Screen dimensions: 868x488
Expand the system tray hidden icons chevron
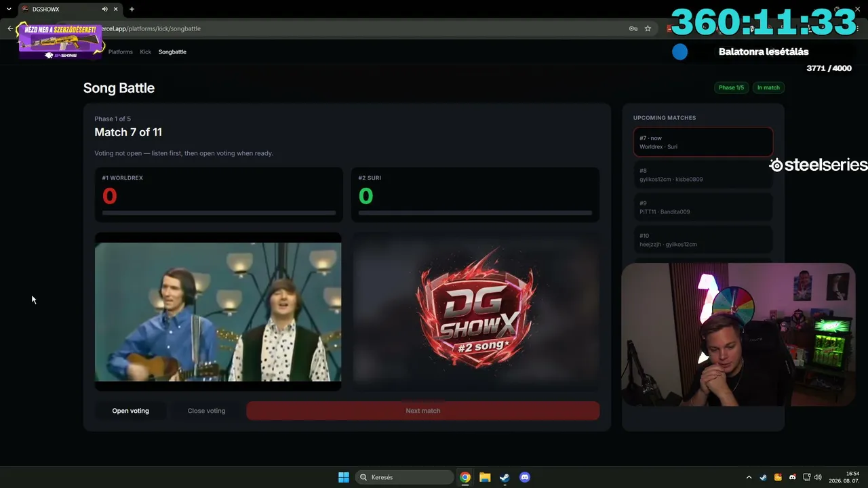point(749,477)
